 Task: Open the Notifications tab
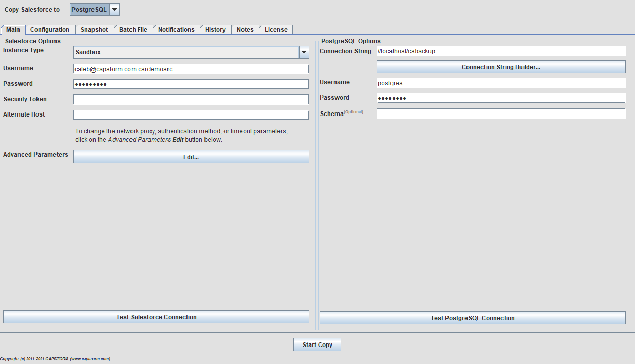[x=176, y=30]
